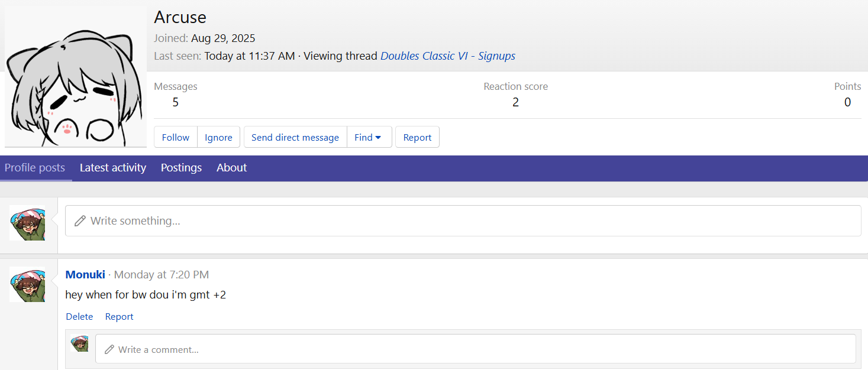The image size is (868, 370).
Task: Report the profile post by Monuki
Action: click(119, 317)
